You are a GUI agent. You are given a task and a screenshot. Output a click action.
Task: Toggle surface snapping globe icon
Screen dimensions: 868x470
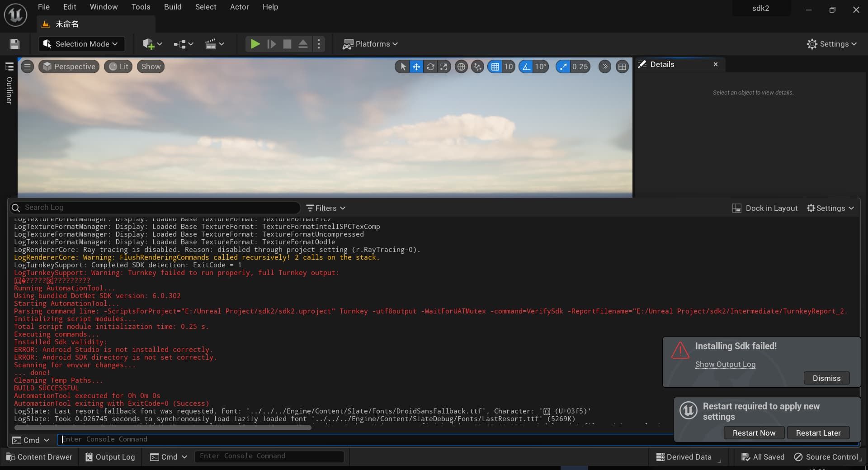[x=461, y=66]
